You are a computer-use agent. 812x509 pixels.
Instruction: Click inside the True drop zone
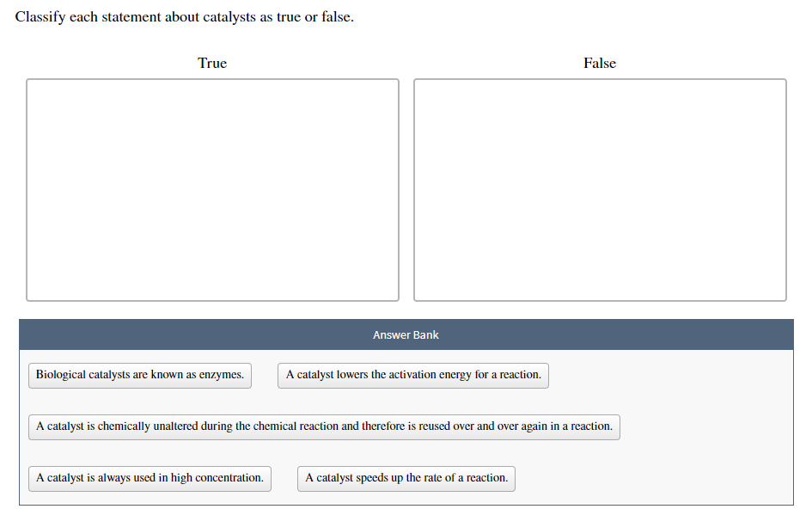(212, 189)
